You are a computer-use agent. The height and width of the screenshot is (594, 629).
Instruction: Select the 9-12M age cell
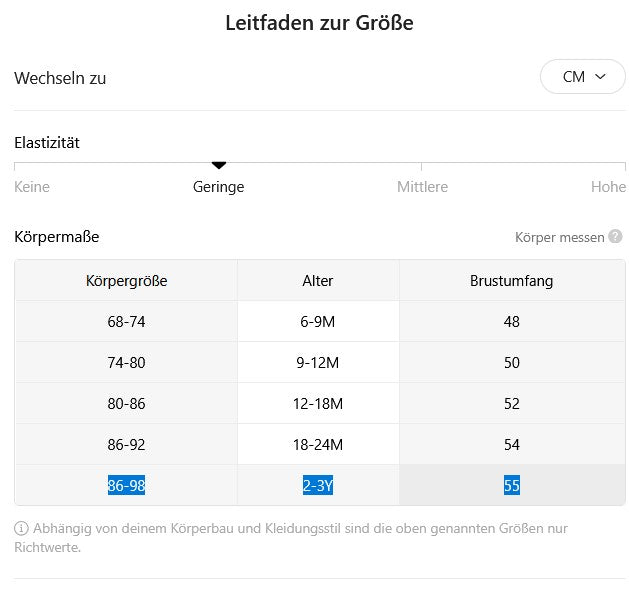coord(319,363)
